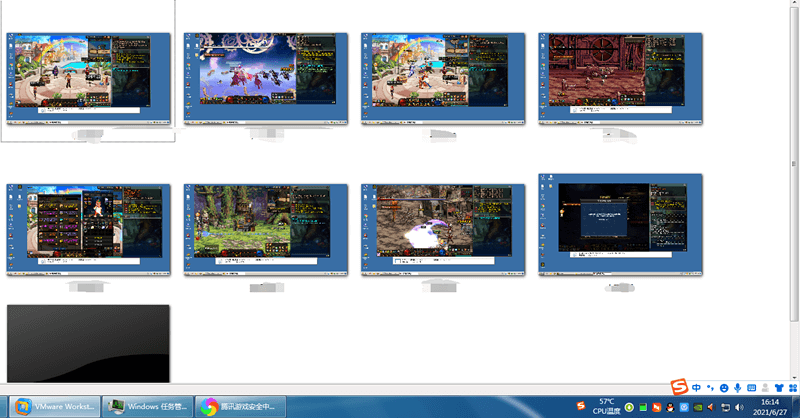Select the dark login dialog VM thumbnail
The width and height of the screenshot is (800, 418).
pos(620,225)
